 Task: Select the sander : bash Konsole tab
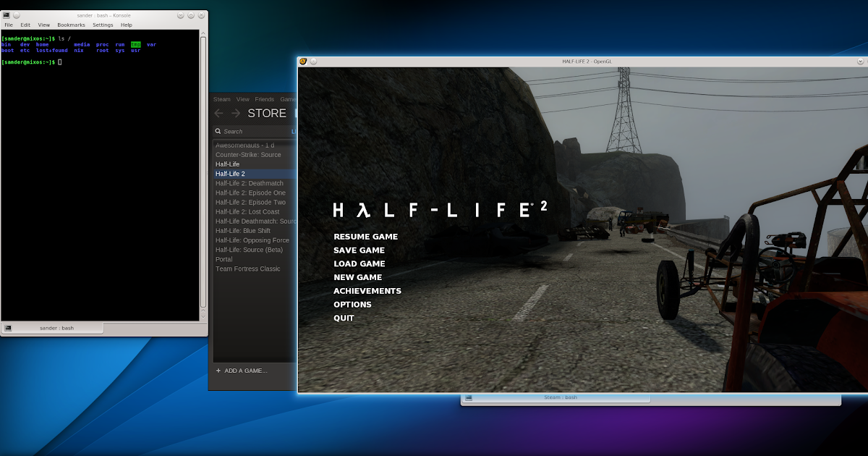coord(53,328)
